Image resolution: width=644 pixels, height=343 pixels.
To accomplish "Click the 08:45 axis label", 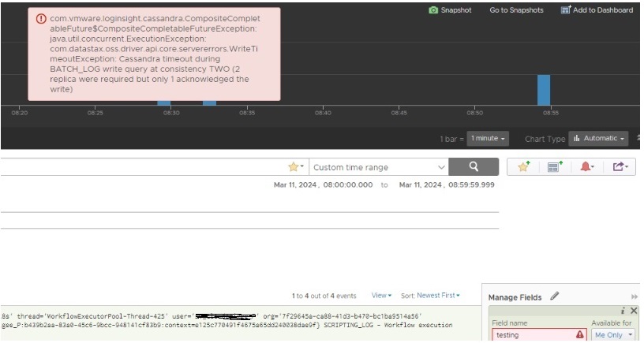I will (399, 113).
